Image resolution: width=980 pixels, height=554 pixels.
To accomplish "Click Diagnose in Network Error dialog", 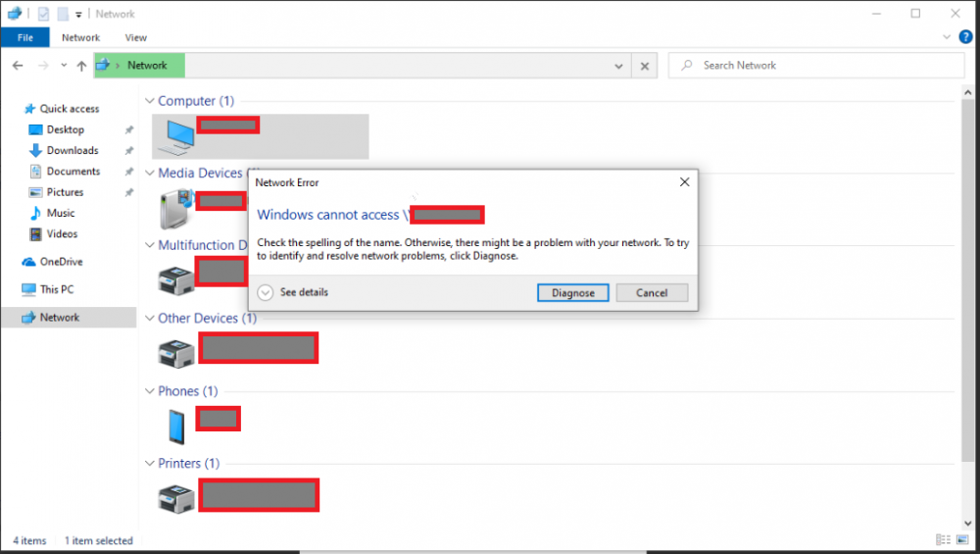I will click(x=572, y=292).
